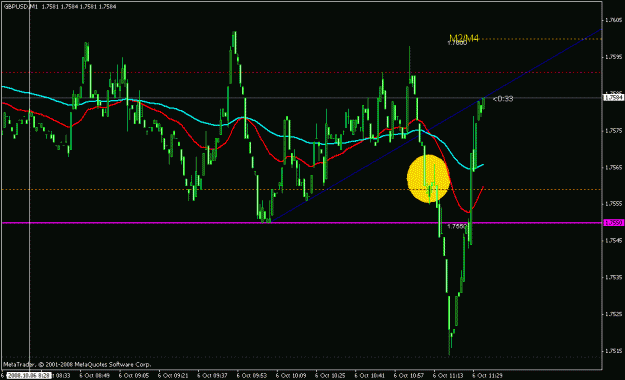Select the white horizontal current price line
Viewport: 625px width, 380px height.
301,97
